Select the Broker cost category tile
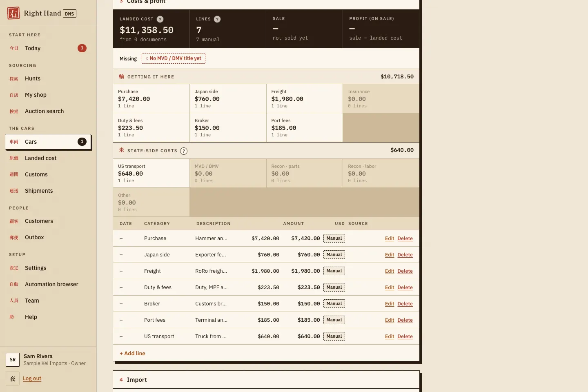 [228, 127]
